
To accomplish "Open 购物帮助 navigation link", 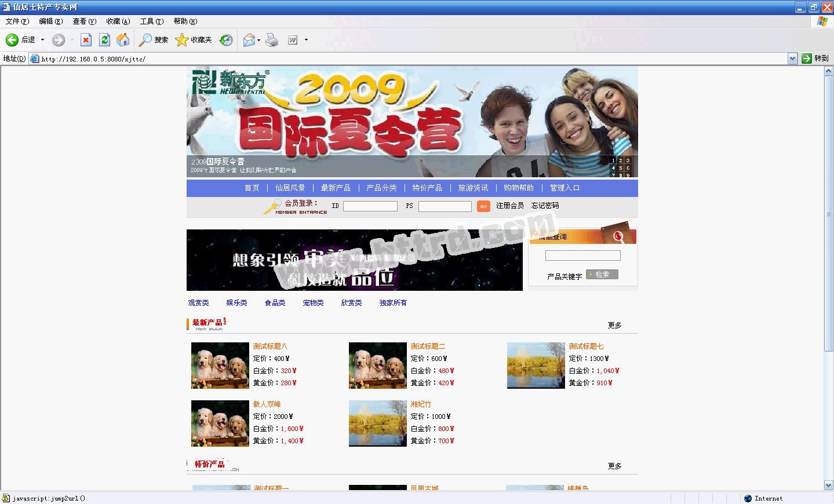I will click(519, 188).
